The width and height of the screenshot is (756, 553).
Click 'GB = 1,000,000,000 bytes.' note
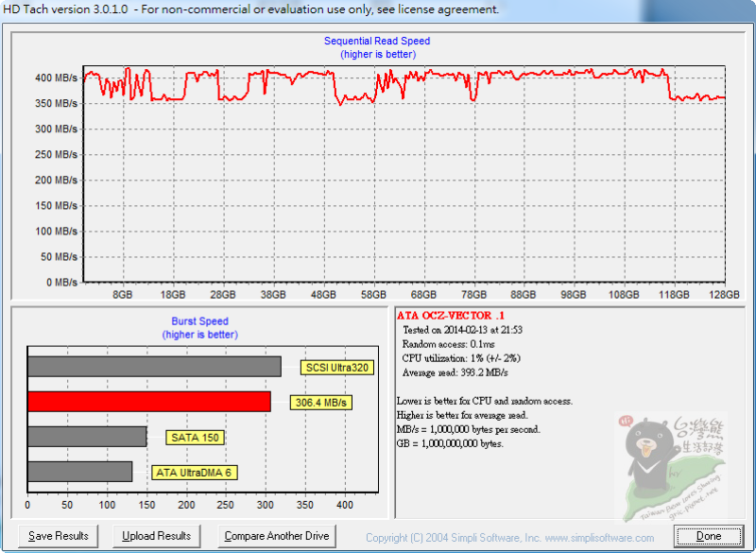pos(450,443)
